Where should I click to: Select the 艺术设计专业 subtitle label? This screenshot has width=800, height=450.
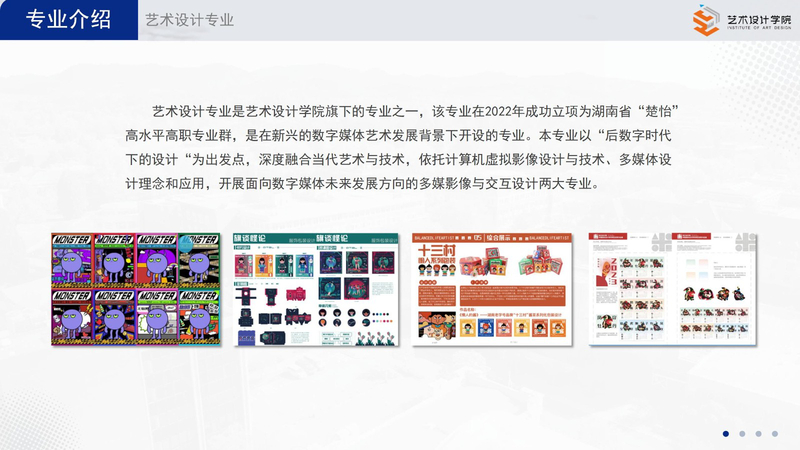tap(189, 20)
